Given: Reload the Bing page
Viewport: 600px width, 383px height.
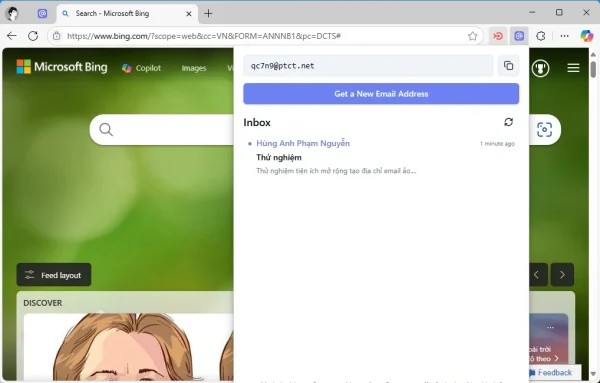Looking at the screenshot, I should tap(33, 36).
